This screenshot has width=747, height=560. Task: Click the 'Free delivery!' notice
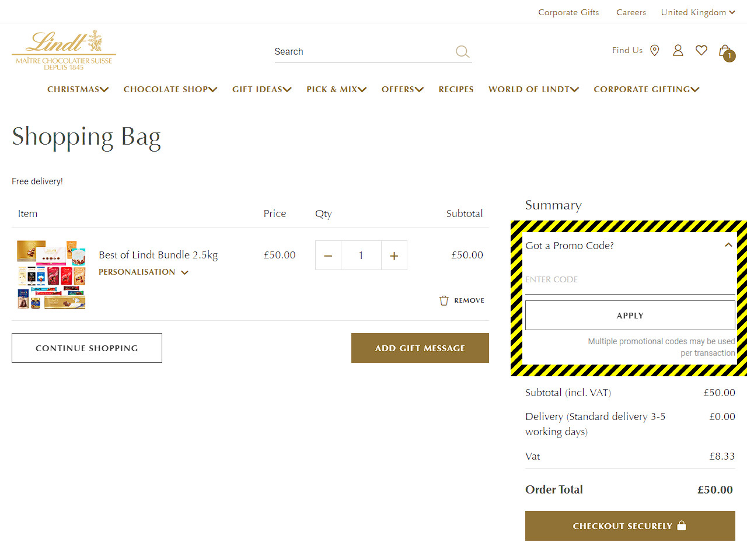click(x=37, y=181)
